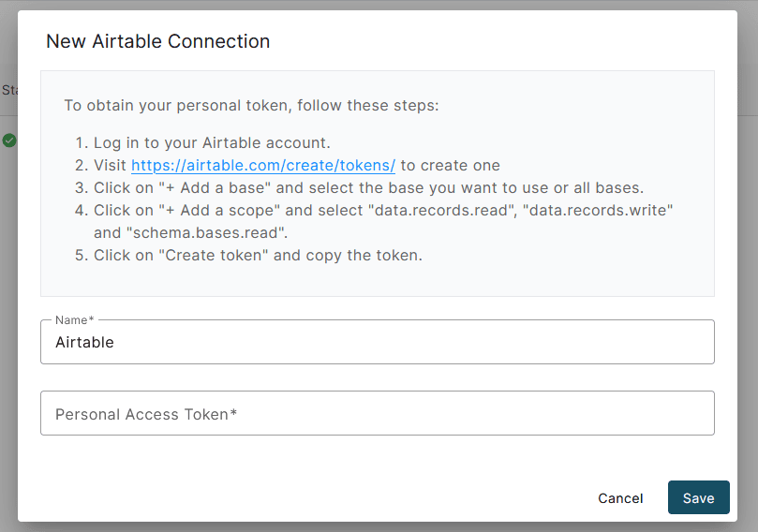Focus the Name field containing Airtable
758x532 pixels.
coord(377,342)
